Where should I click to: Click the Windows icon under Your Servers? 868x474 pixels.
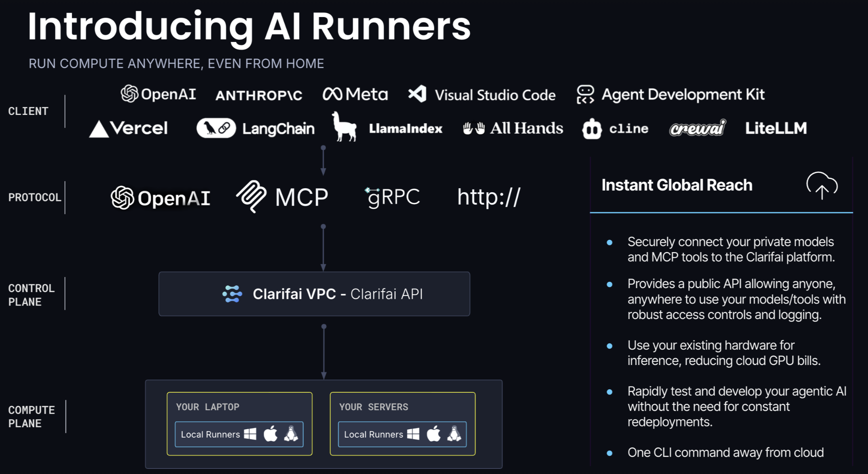413,434
